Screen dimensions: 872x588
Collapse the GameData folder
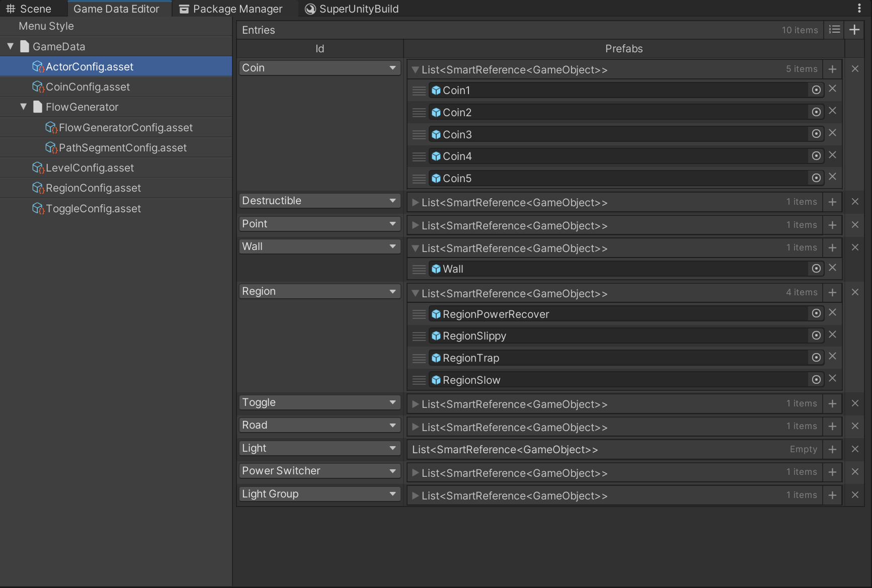click(11, 46)
